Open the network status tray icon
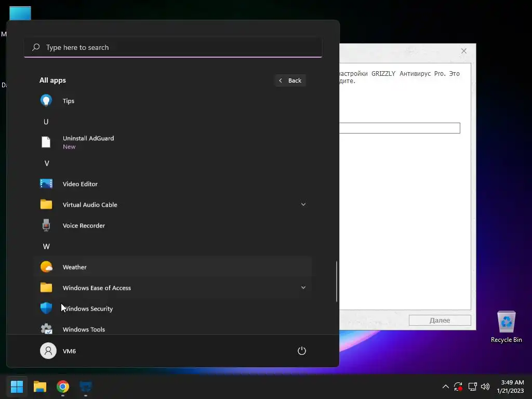Viewport: 532px width, 399px height. pyautogui.click(x=472, y=387)
